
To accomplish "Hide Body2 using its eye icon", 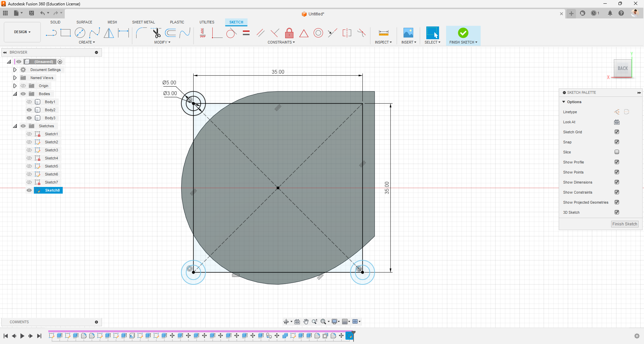I will click(x=29, y=110).
